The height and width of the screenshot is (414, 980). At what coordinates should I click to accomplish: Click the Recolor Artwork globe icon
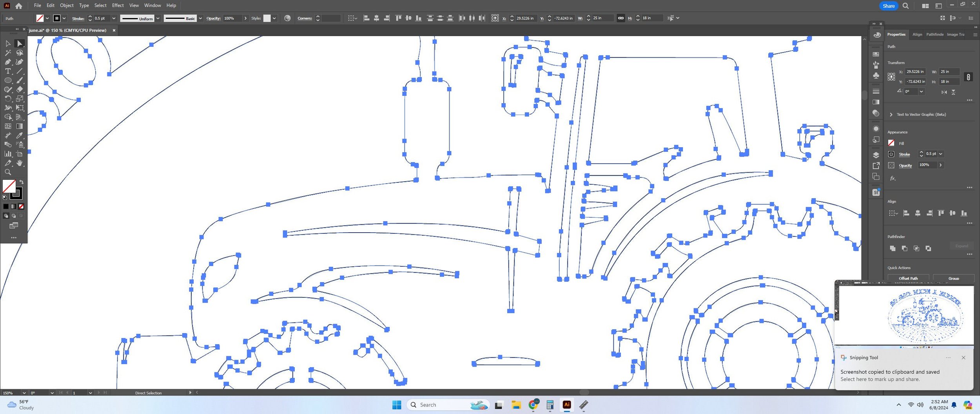click(287, 18)
